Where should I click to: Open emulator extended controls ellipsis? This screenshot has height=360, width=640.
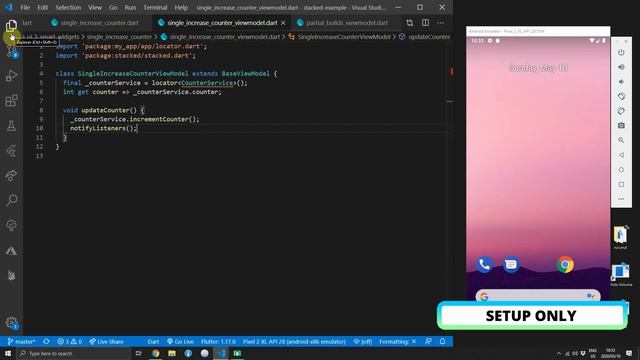(621, 199)
